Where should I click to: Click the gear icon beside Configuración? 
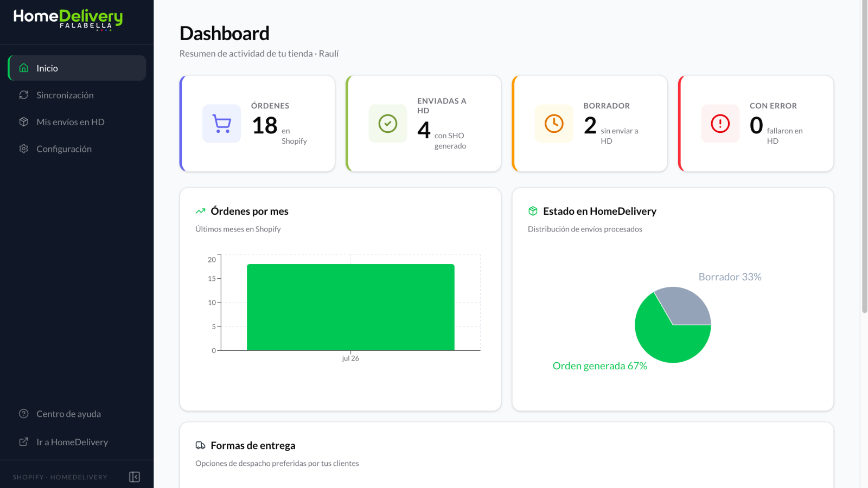24,149
